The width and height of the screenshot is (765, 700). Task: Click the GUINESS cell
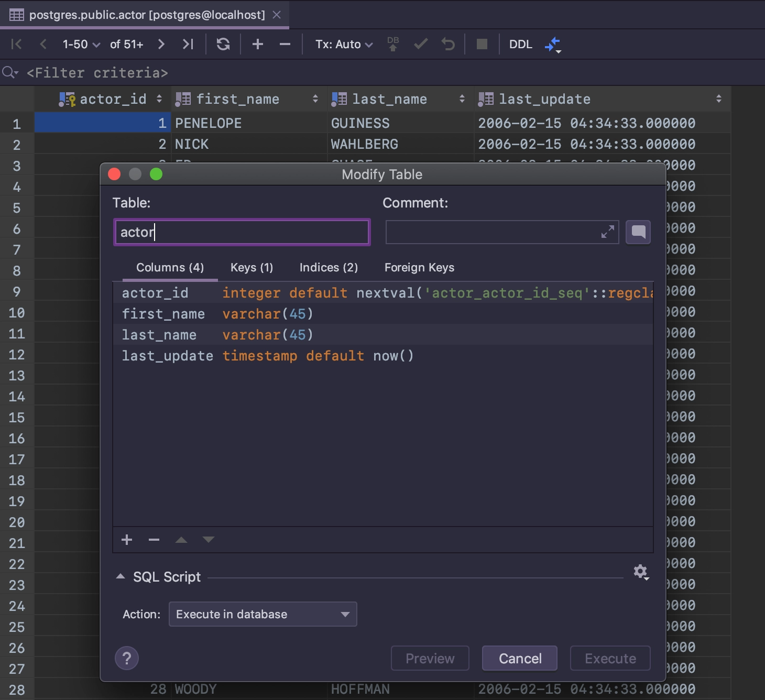(401, 123)
